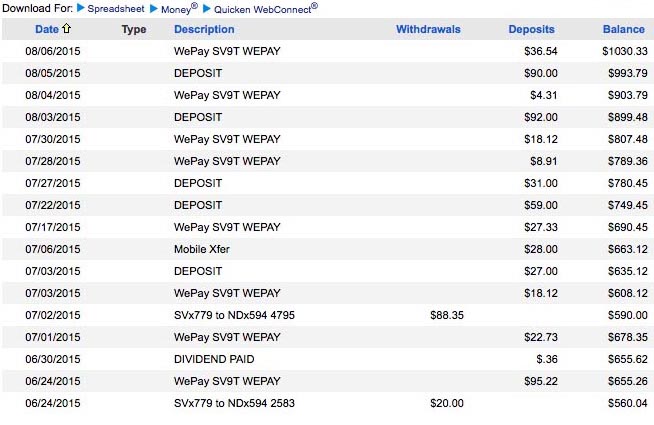Image resolution: width=654 pixels, height=425 pixels.
Task: Select the DIVIDEND PAID transaction
Action: click(x=327, y=360)
